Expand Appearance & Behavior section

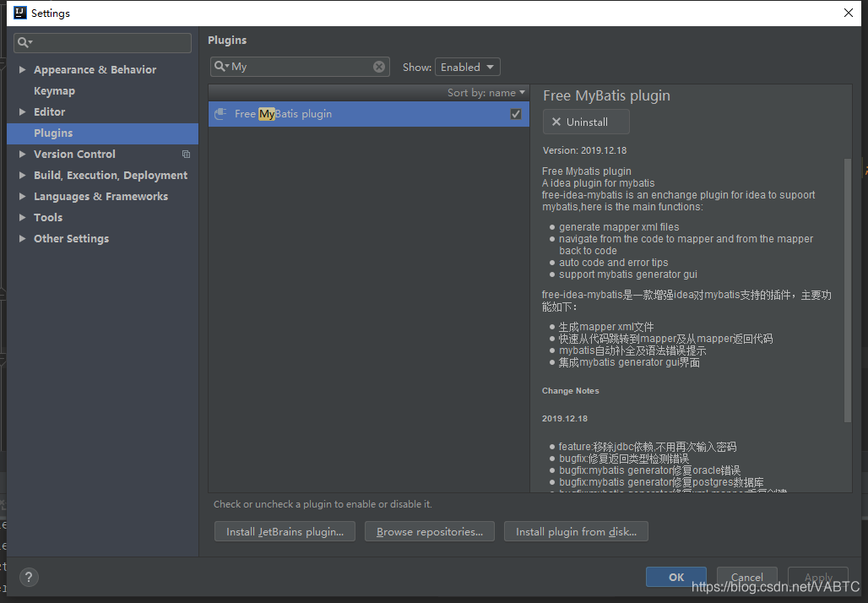coord(22,69)
